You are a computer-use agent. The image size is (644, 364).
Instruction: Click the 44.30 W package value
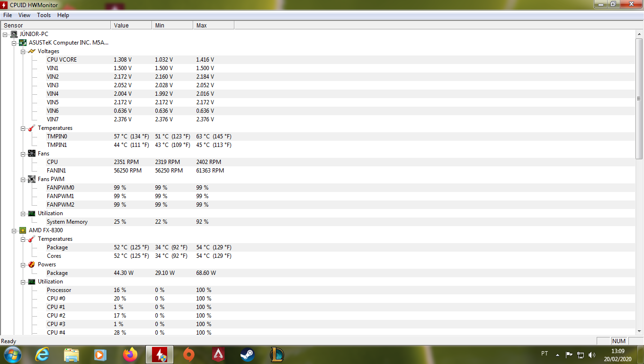124,273
